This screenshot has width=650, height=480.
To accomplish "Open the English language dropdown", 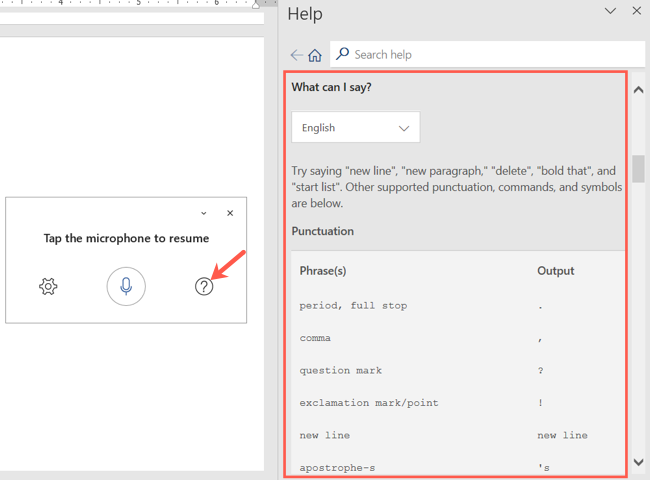I will click(x=356, y=127).
